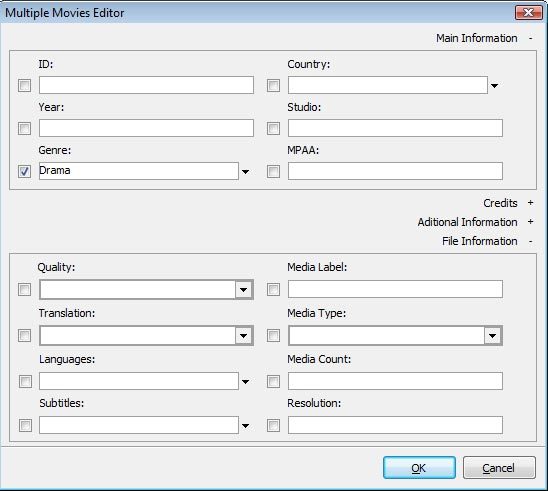
Task: Expand the Aditional Information section
Action: 531,222
